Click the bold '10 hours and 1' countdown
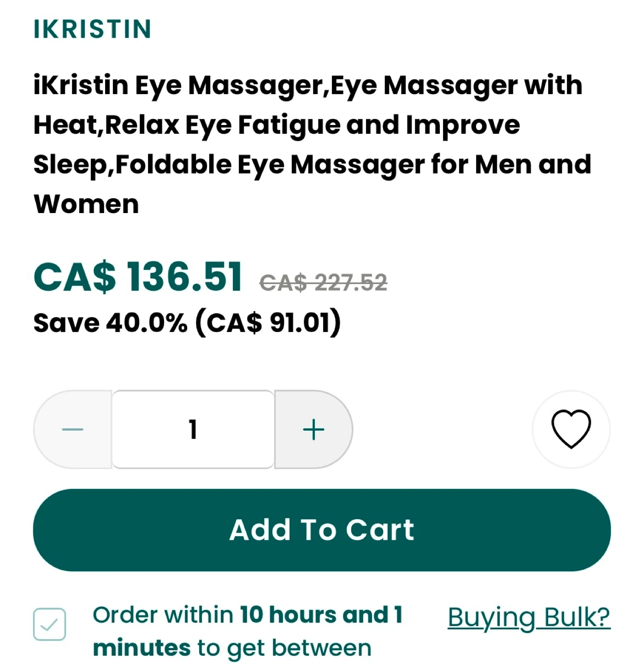The width and height of the screenshot is (644, 664). click(321, 615)
